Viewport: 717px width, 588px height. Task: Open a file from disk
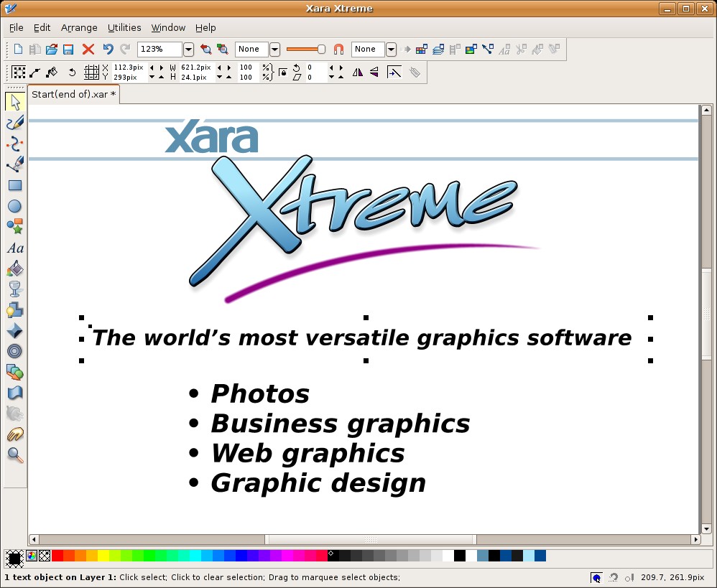[52, 49]
